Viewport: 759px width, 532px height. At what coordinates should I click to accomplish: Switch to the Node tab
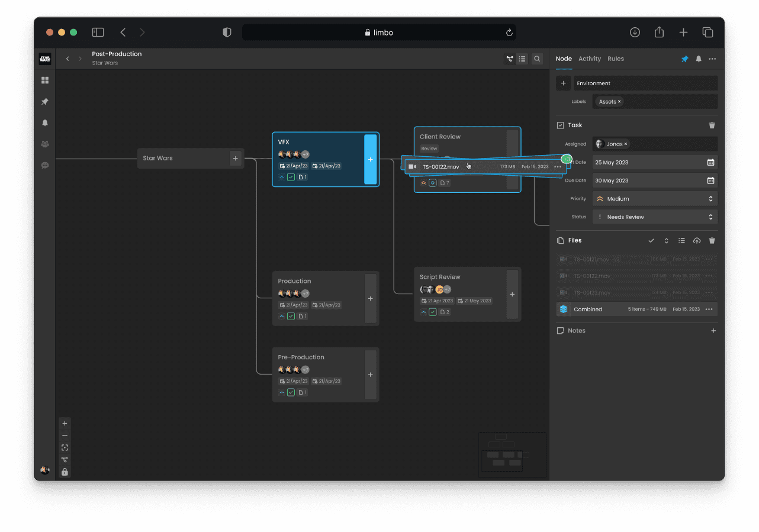[x=564, y=59]
